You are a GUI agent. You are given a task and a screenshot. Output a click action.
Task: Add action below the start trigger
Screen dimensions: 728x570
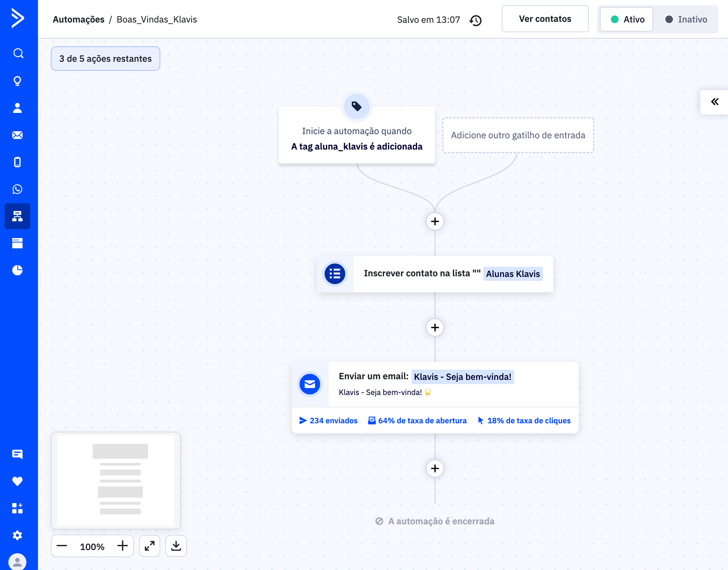[435, 221]
